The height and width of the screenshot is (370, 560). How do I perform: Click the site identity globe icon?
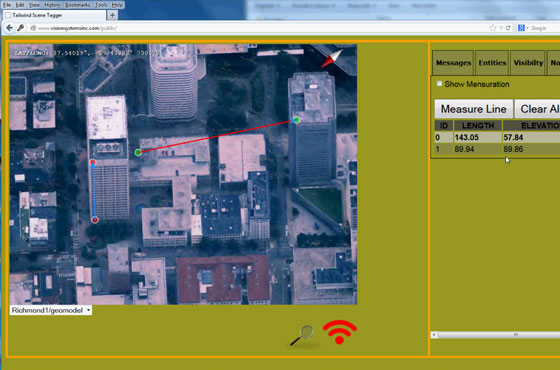(x=33, y=28)
